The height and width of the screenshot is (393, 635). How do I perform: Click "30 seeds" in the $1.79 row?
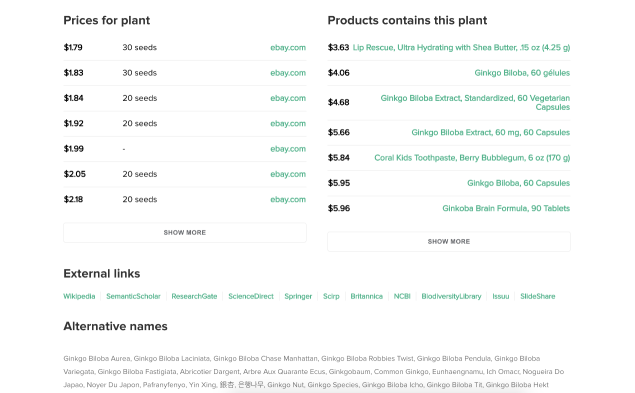pos(139,47)
